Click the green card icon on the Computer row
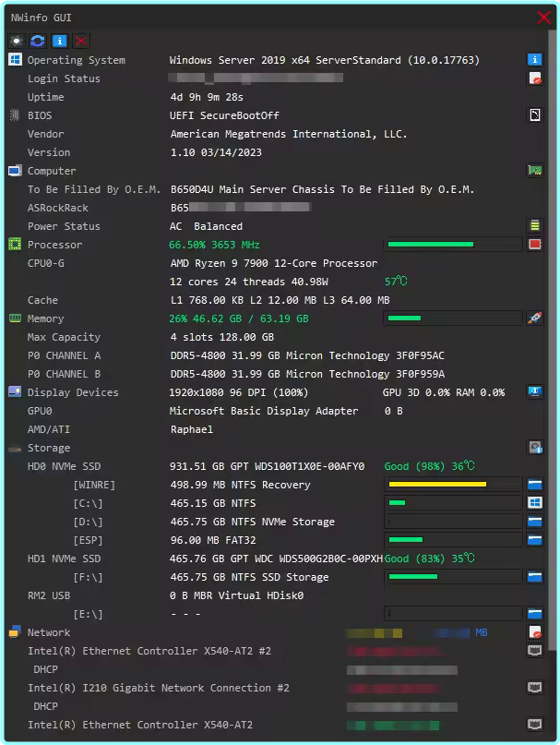The image size is (560, 745). click(534, 171)
